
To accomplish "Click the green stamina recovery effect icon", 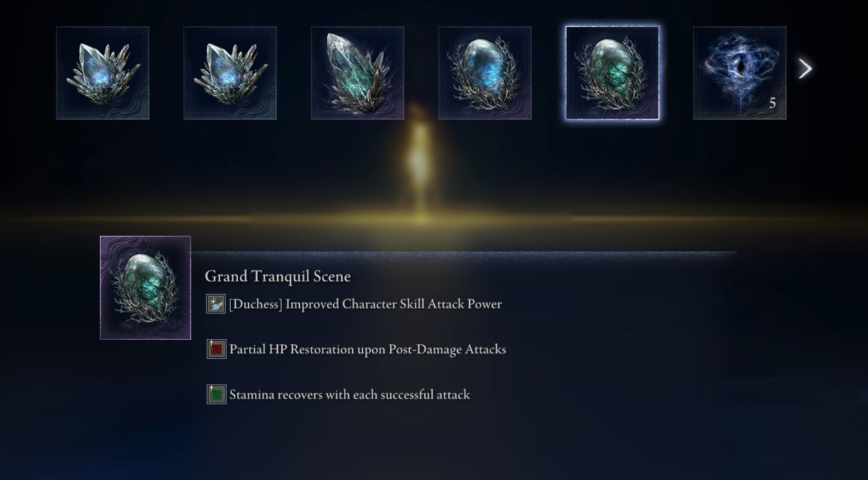I will (216, 394).
